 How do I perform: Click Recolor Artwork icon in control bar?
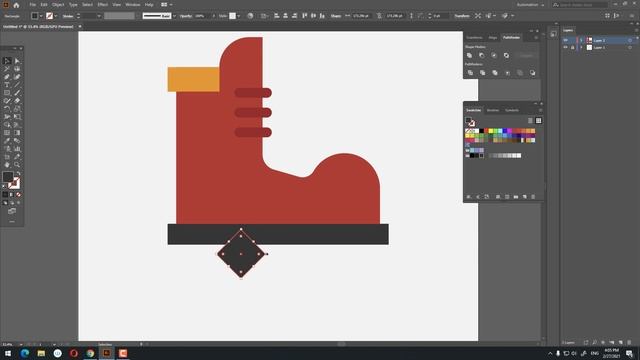point(250,16)
